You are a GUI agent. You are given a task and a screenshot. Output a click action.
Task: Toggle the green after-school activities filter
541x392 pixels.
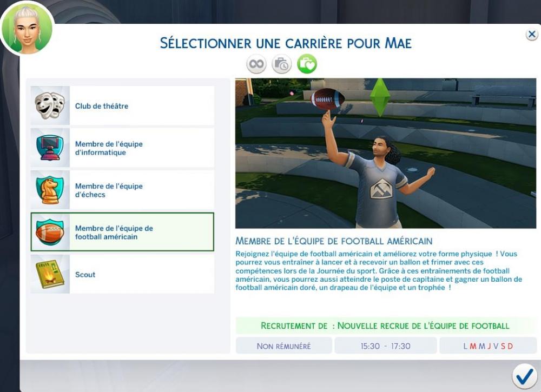click(307, 64)
